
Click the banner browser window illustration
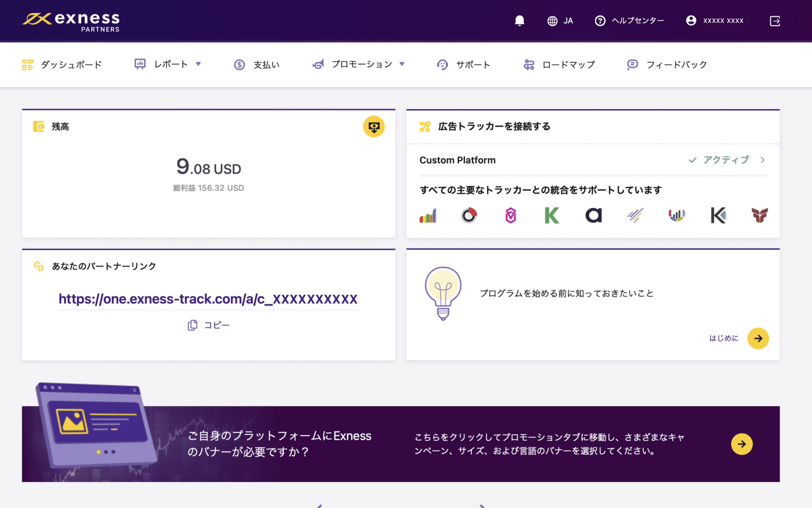96,426
